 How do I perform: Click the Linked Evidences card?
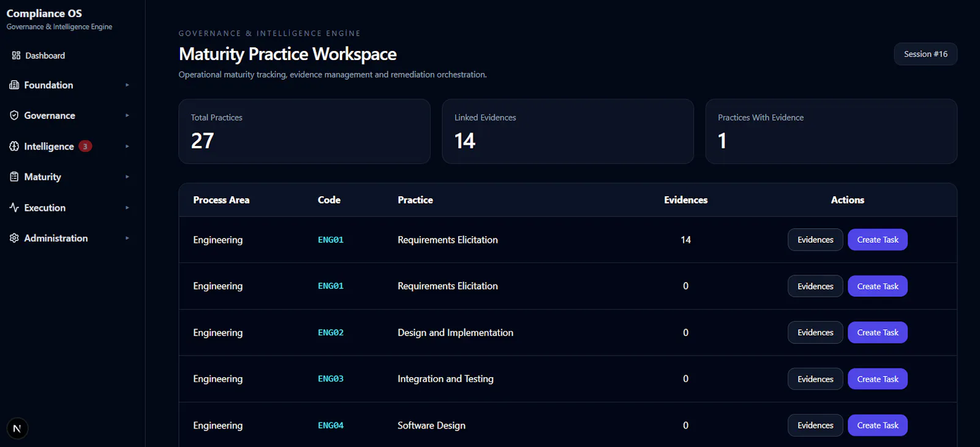(568, 131)
